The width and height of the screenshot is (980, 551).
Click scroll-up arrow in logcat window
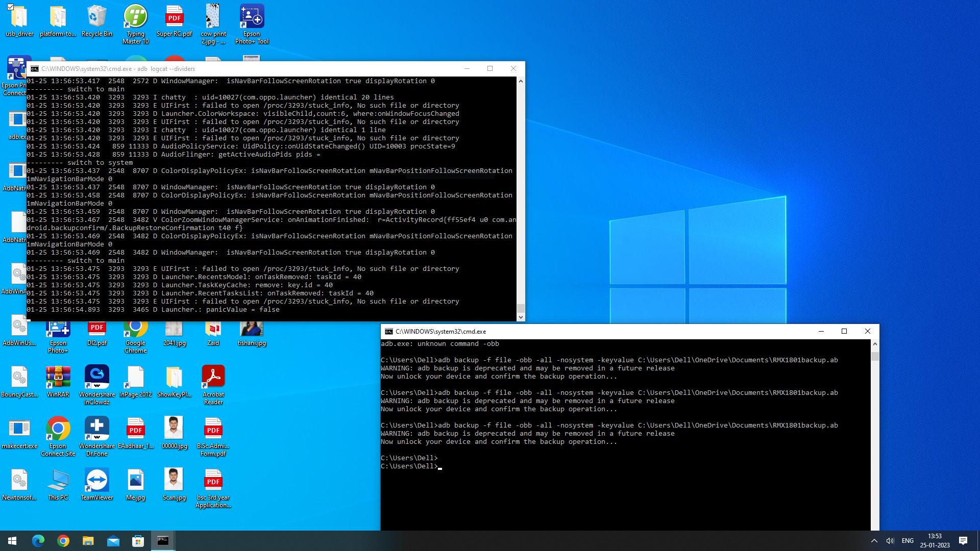521,81
